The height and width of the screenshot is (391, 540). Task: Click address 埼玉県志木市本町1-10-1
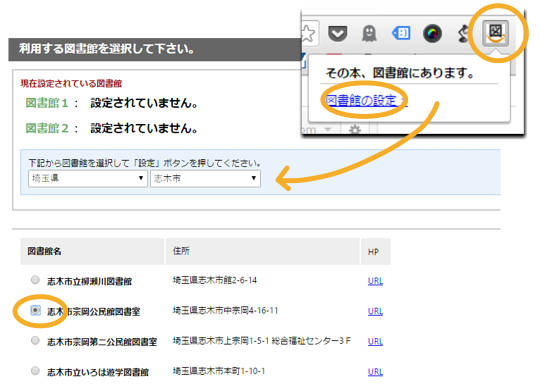219,371
